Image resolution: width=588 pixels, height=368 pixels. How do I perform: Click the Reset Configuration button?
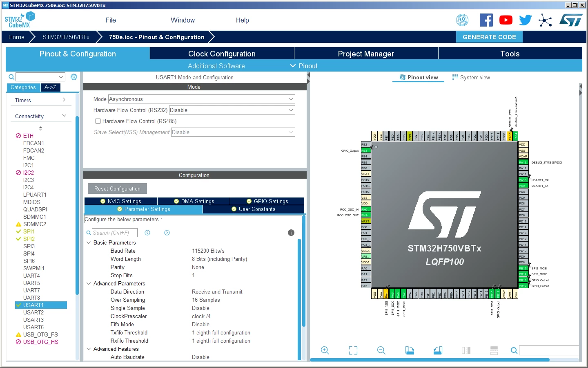(117, 188)
